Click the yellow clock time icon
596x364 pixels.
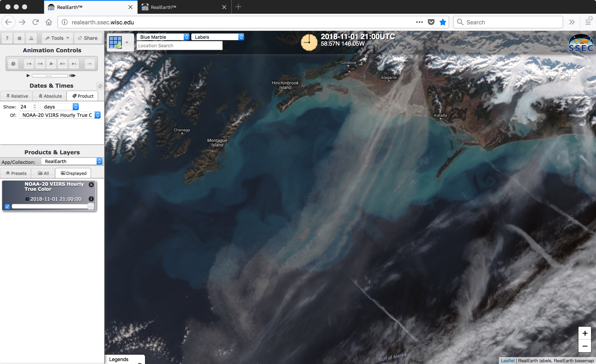(x=309, y=42)
